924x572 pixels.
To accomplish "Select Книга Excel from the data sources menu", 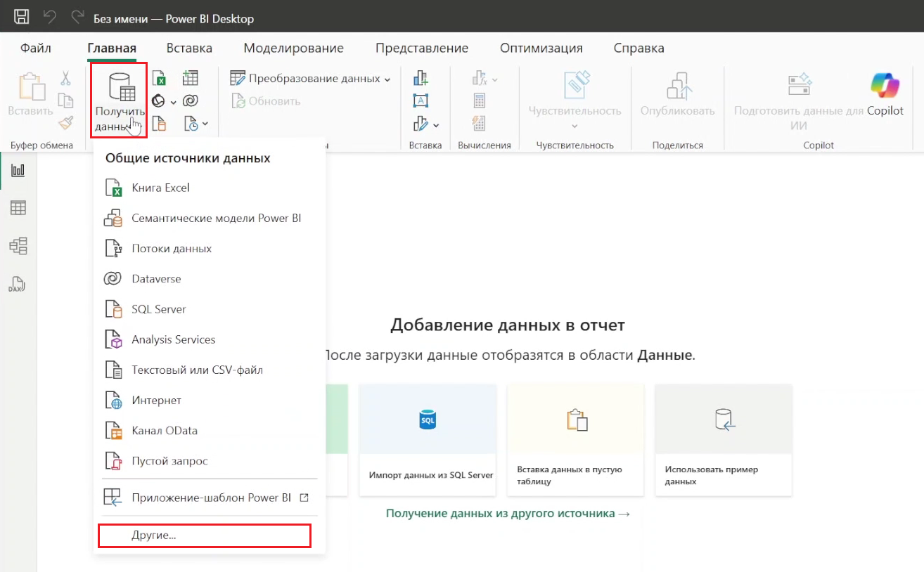I will coord(209,188).
